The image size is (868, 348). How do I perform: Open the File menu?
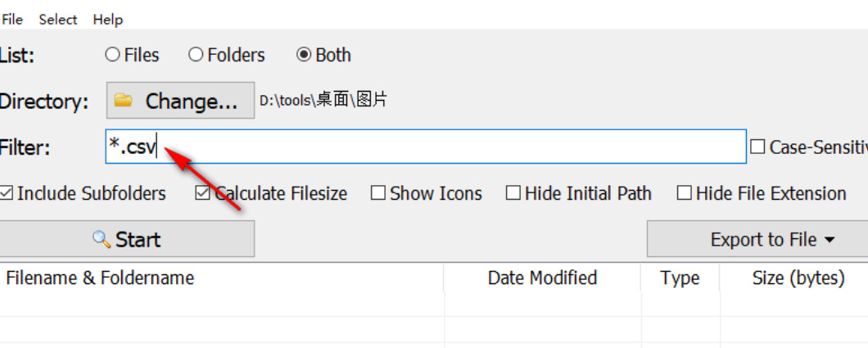point(12,19)
